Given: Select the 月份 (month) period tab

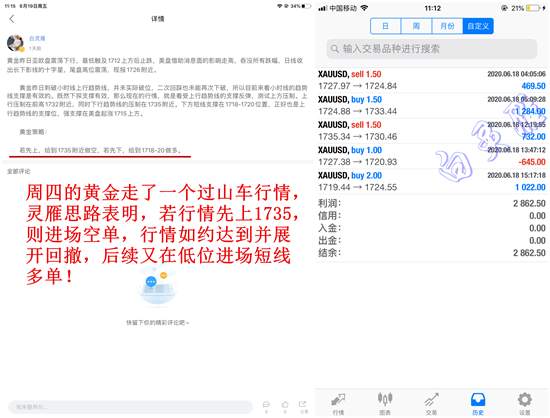Looking at the screenshot, I should [x=447, y=26].
